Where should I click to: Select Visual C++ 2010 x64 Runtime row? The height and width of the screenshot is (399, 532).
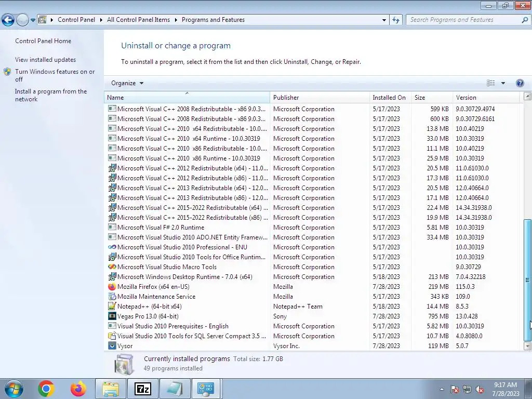pyautogui.click(x=312, y=138)
